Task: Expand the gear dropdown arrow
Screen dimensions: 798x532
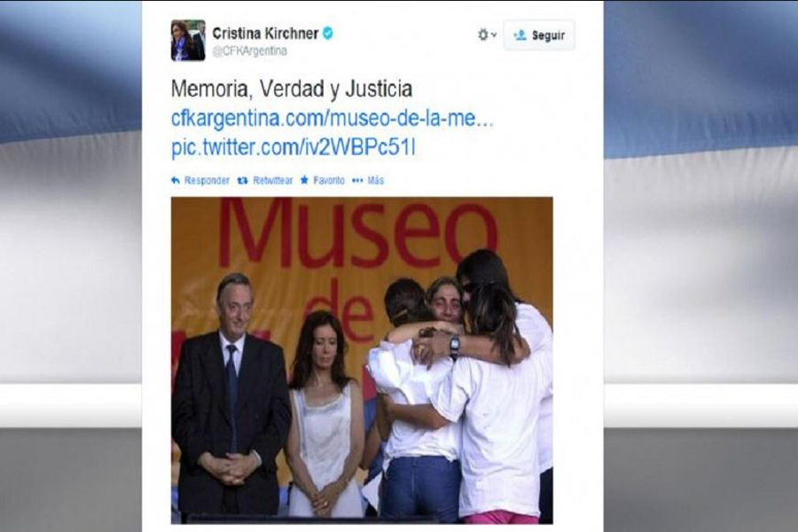Action: pyautogui.click(x=494, y=35)
